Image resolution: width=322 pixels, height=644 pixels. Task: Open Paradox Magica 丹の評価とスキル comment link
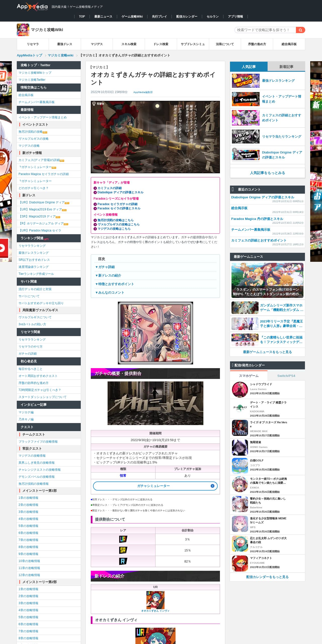point(257,219)
